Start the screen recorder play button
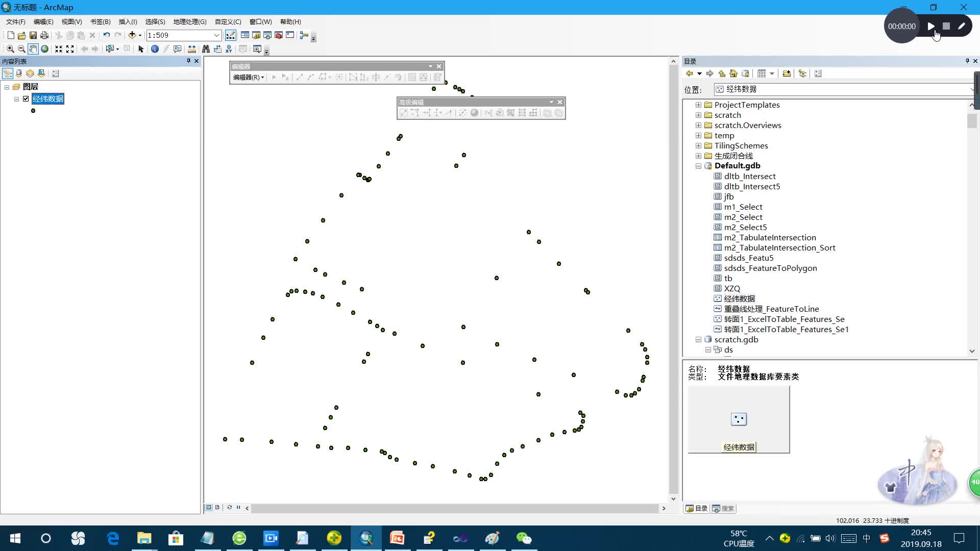The width and height of the screenshot is (980, 551). (931, 26)
